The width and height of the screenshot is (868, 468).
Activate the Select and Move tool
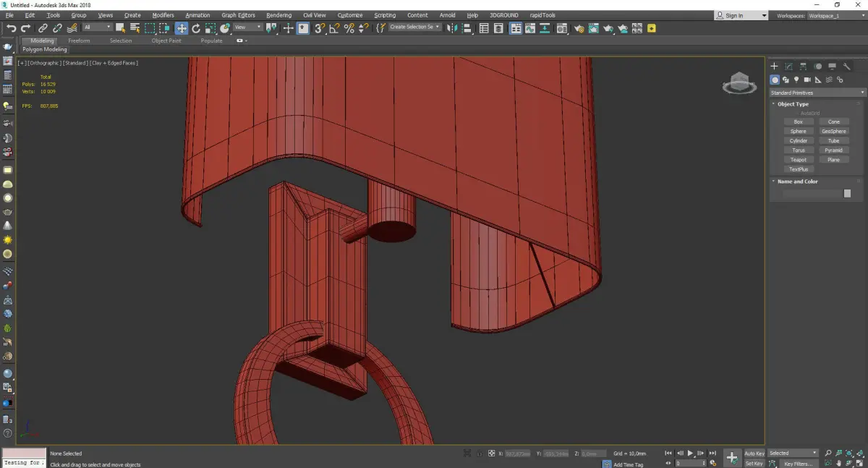pyautogui.click(x=181, y=28)
